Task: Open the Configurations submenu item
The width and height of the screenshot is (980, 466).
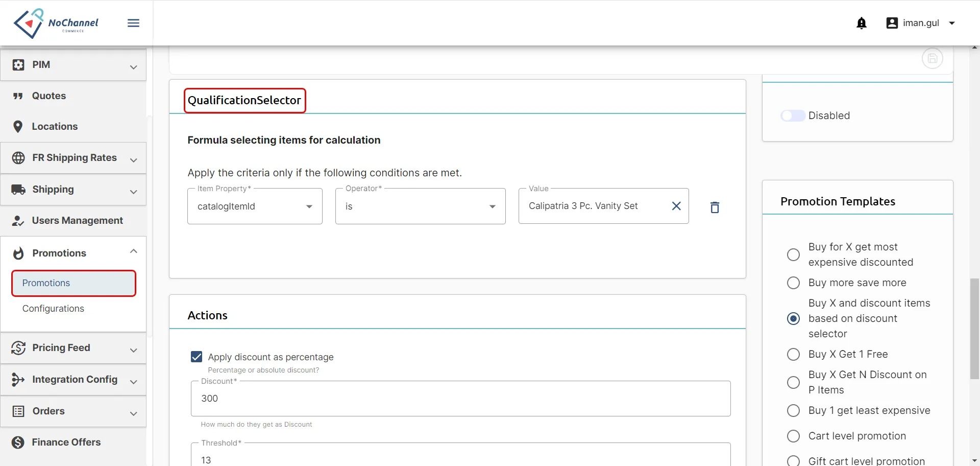Action: pyautogui.click(x=53, y=309)
